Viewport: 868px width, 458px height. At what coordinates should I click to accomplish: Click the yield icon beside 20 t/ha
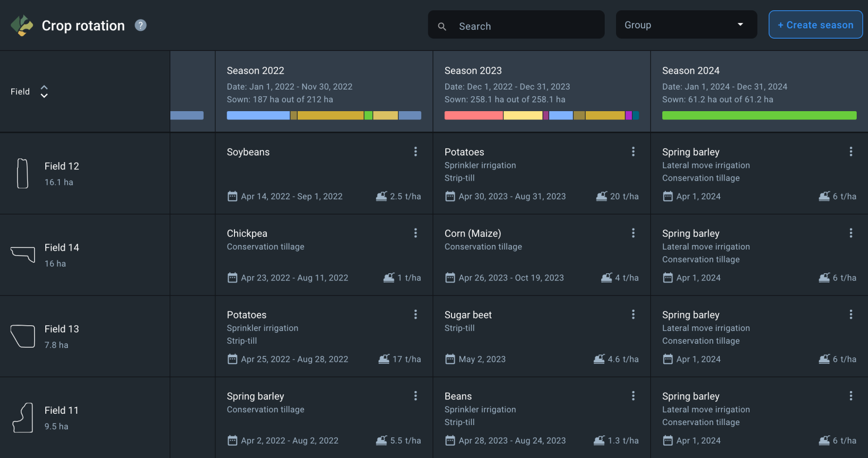(x=601, y=196)
